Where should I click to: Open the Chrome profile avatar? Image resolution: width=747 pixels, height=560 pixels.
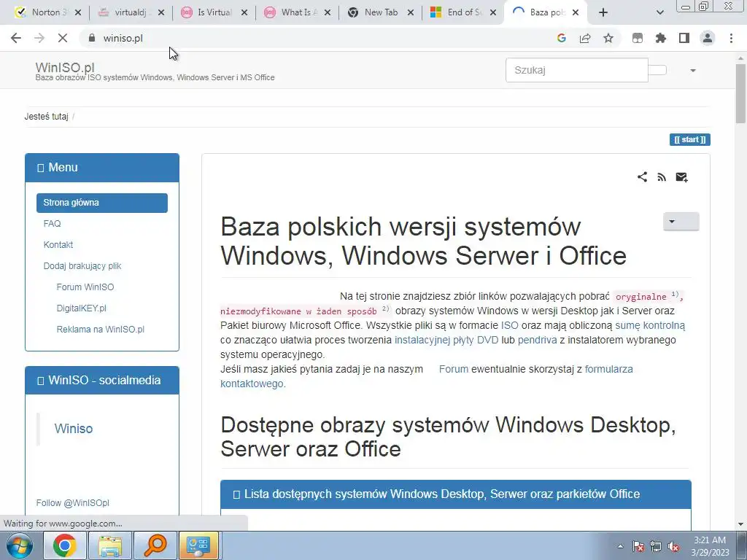tap(708, 38)
